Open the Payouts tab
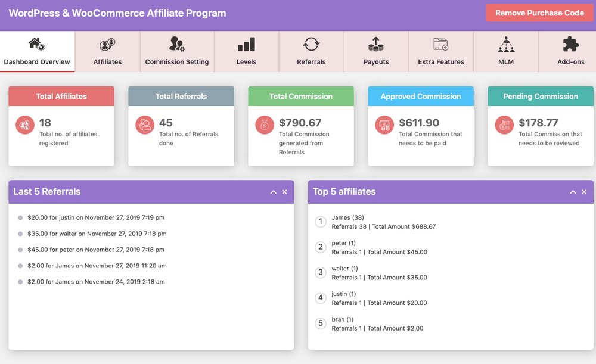The image size is (596, 364). pos(376,52)
